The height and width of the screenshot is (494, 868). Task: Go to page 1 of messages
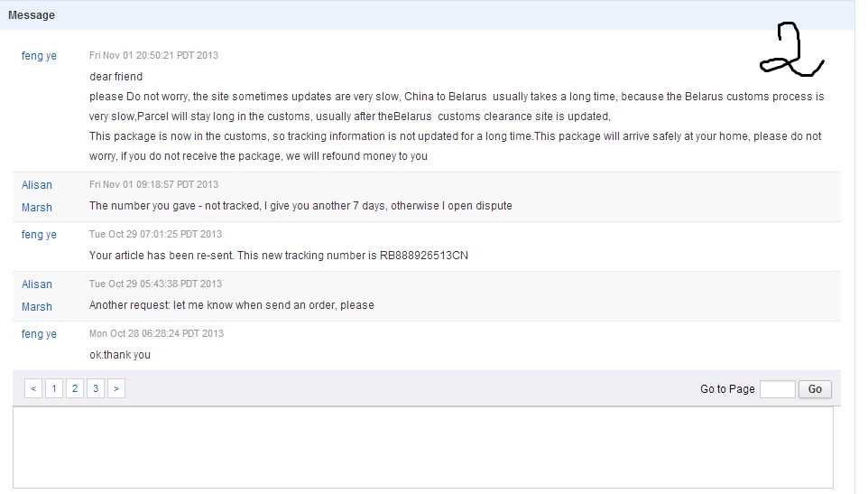point(54,388)
